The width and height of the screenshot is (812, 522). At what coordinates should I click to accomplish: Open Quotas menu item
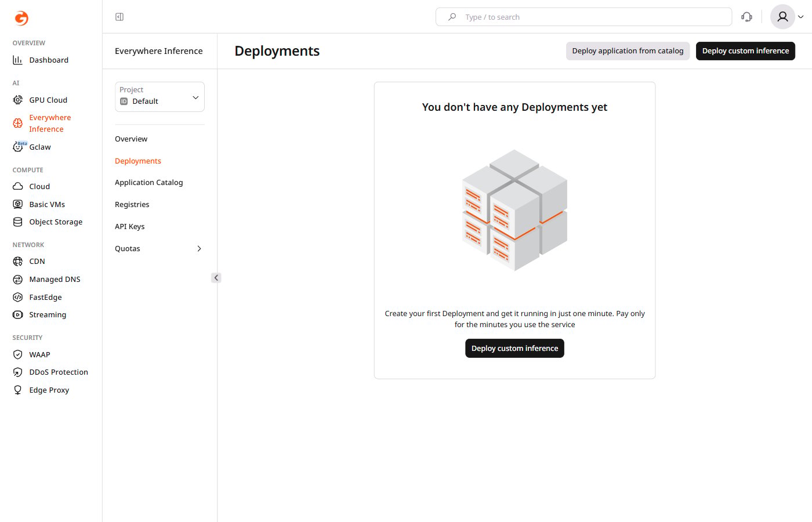click(128, 248)
